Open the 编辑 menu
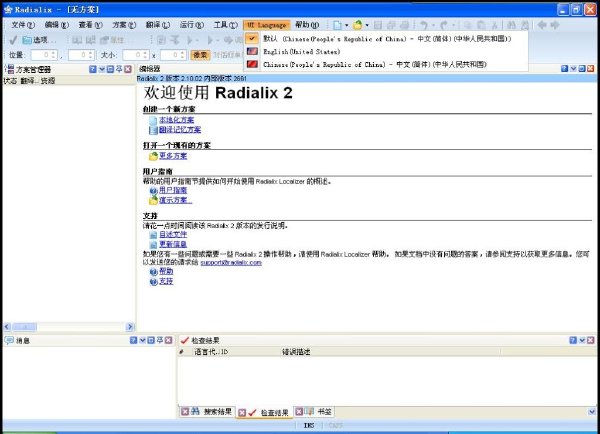Image resolution: width=600 pixels, height=434 pixels. click(x=57, y=25)
